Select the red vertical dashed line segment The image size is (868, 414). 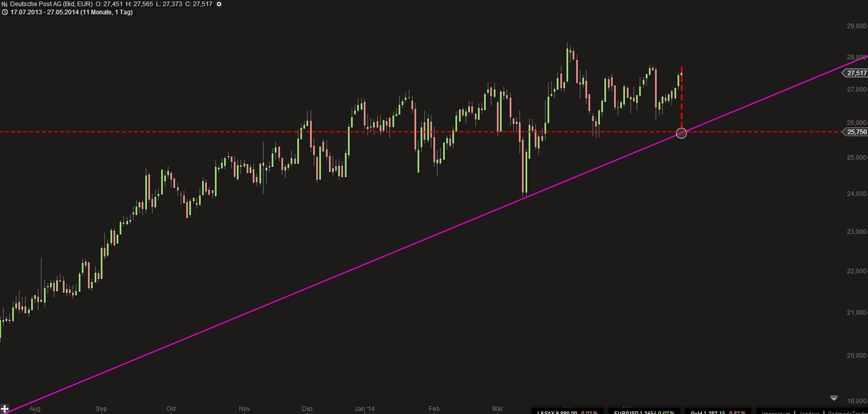[681, 97]
